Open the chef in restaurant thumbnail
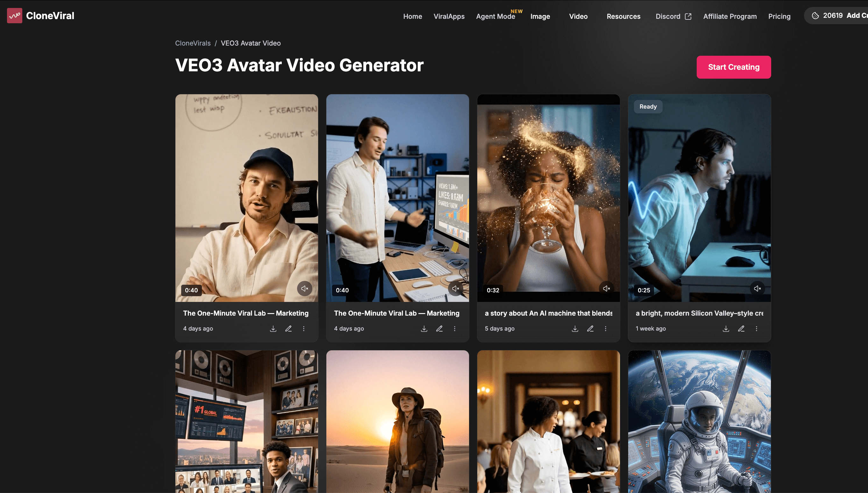The width and height of the screenshot is (868, 493). [x=549, y=422]
